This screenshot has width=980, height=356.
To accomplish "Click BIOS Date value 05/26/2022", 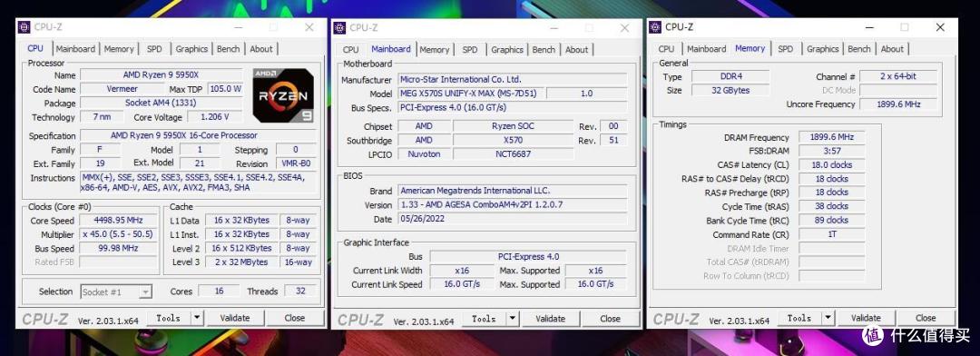I will 513,219.
